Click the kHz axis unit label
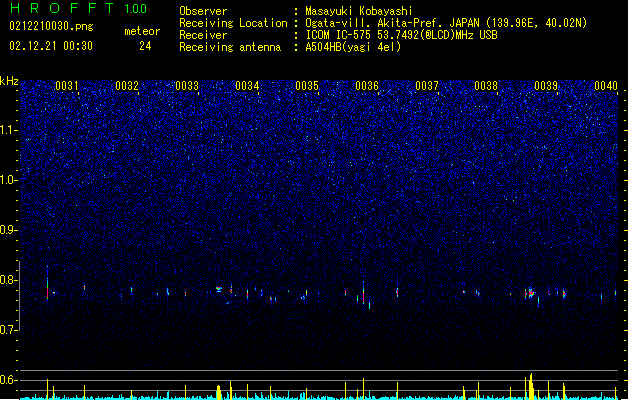 (x=9, y=81)
